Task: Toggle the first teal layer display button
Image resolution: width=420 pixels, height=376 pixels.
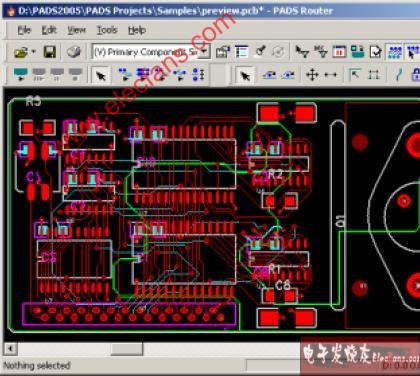Action: (21, 74)
